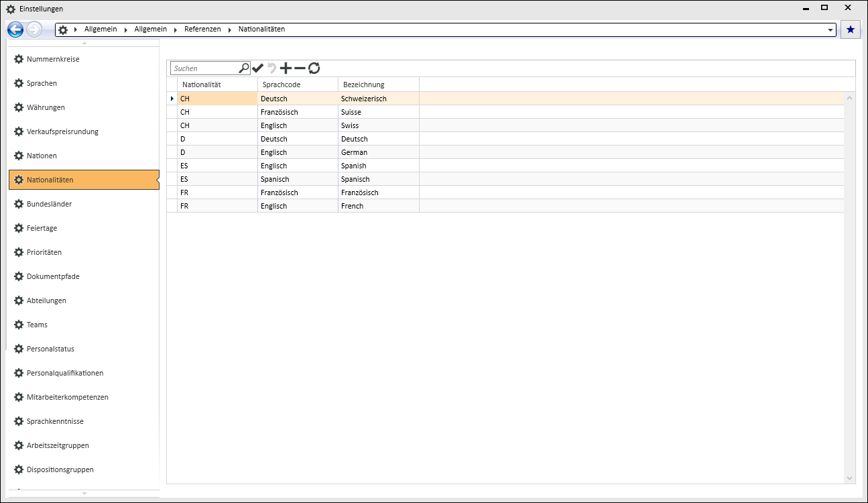Click the blue back navigation arrow
This screenshot has height=503, width=868.
click(15, 30)
